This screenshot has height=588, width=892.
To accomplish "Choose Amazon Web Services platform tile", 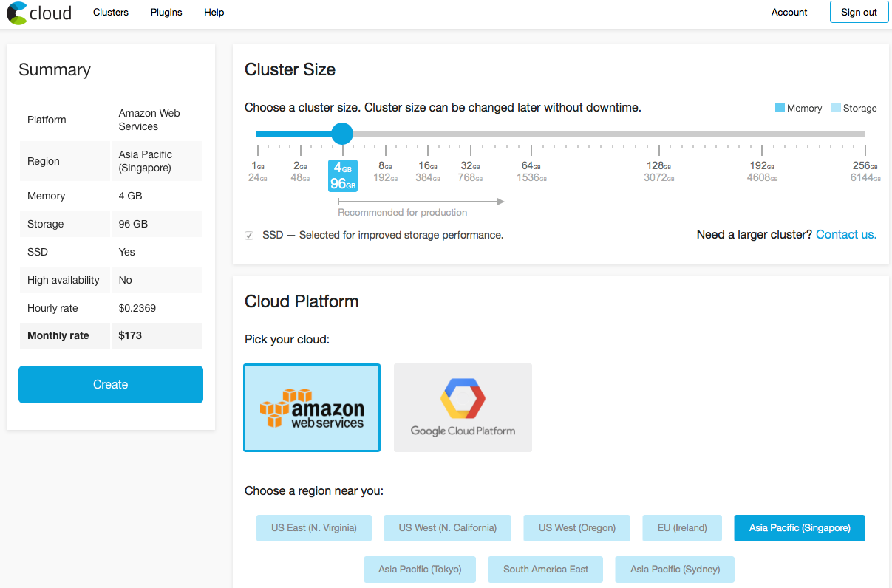I will tap(312, 407).
